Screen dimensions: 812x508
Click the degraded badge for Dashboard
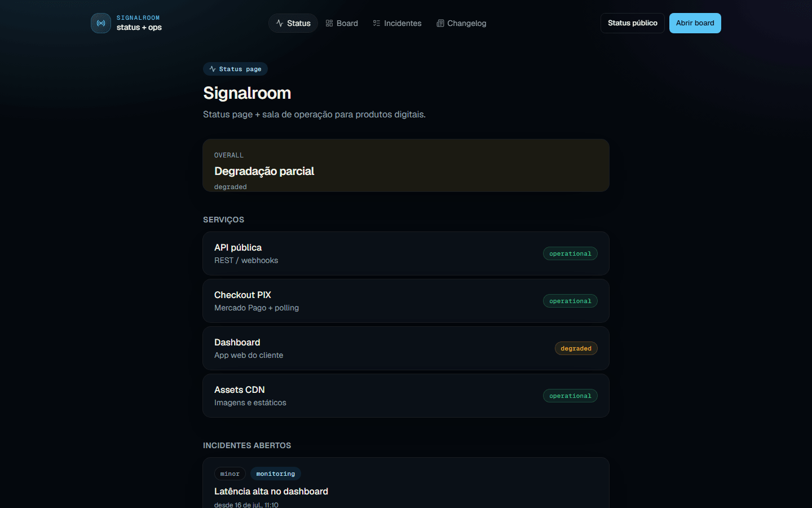[x=576, y=348]
